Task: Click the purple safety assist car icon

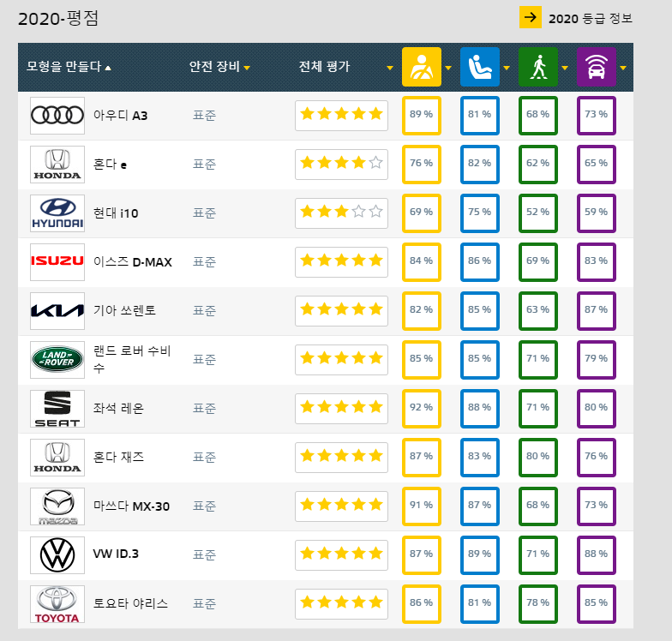Action: click(597, 67)
